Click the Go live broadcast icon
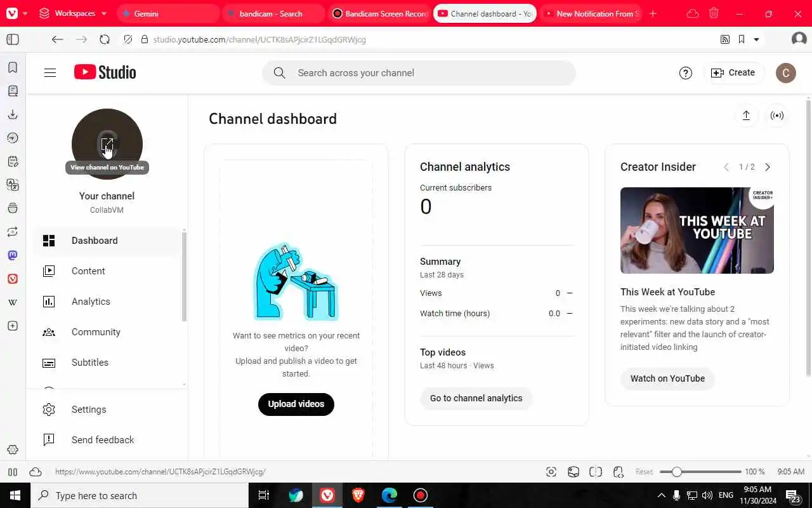Image resolution: width=812 pixels, height=508 pixels. click(777, 116)
